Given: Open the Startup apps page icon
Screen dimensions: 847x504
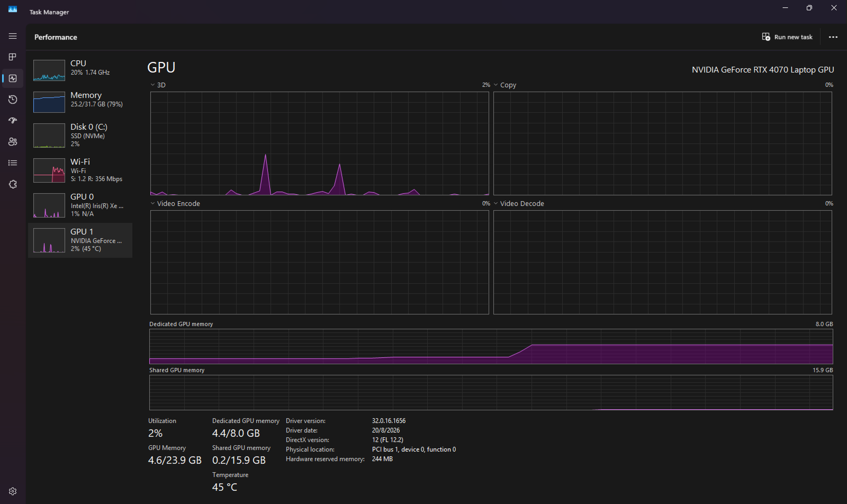Looking at the screenshot, I should [x=12, y=120].
